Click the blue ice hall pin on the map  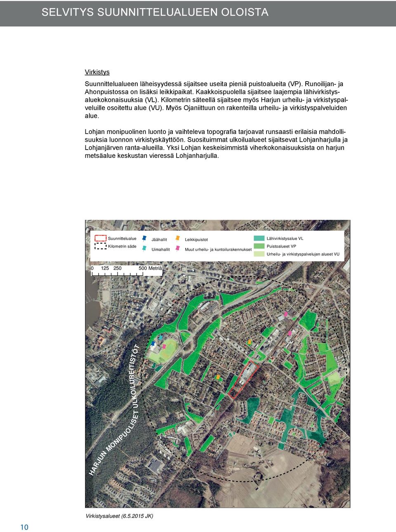153,344
